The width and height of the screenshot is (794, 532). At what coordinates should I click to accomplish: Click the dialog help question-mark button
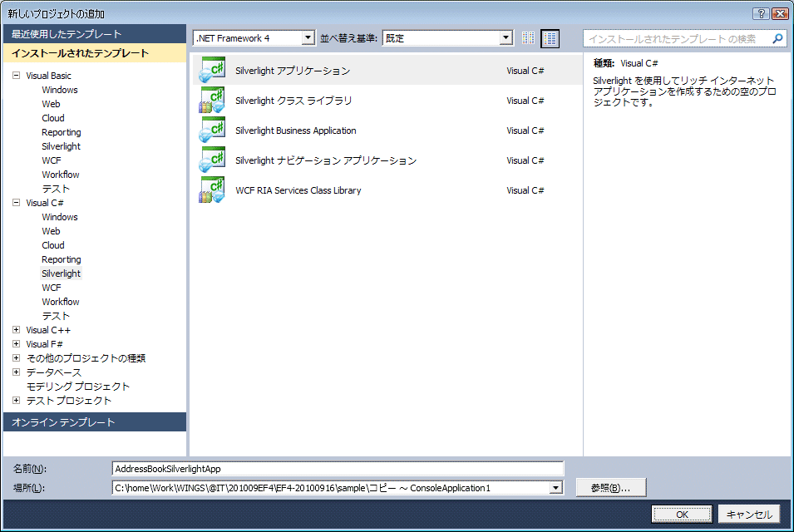coord(760,13)
